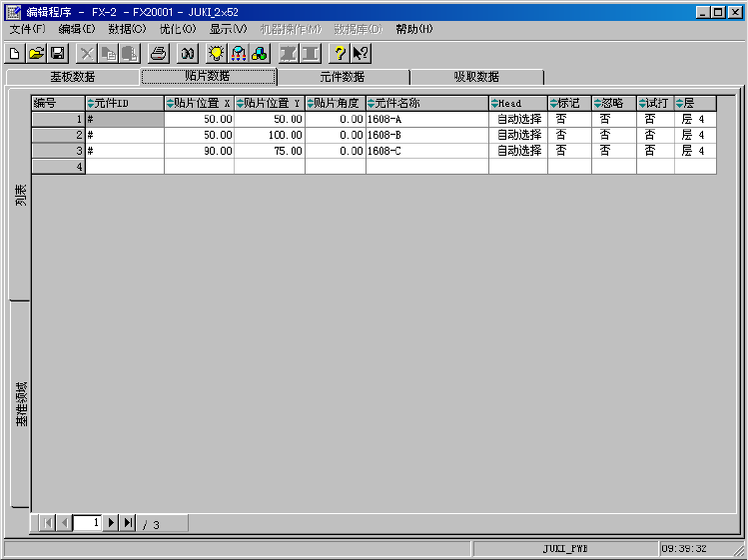Click 层 4 cell in row 3
The width and height of the screenshot is (748, 560).
click(695, 151)
